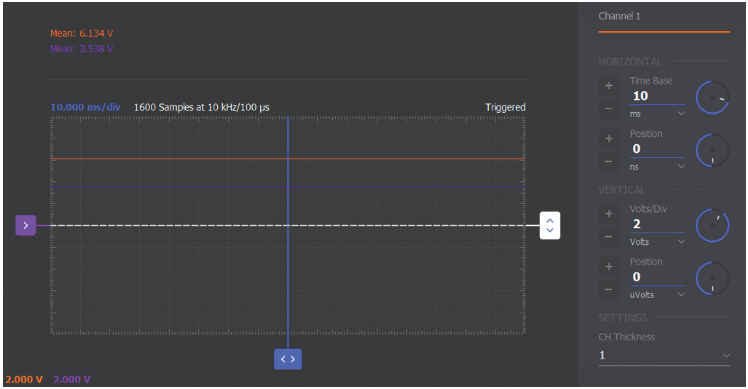The height and width of the screenshot is (389, 748).
Task: Open the horizontal Position ns unit dropdown
Action: click(x=657, y=167)
